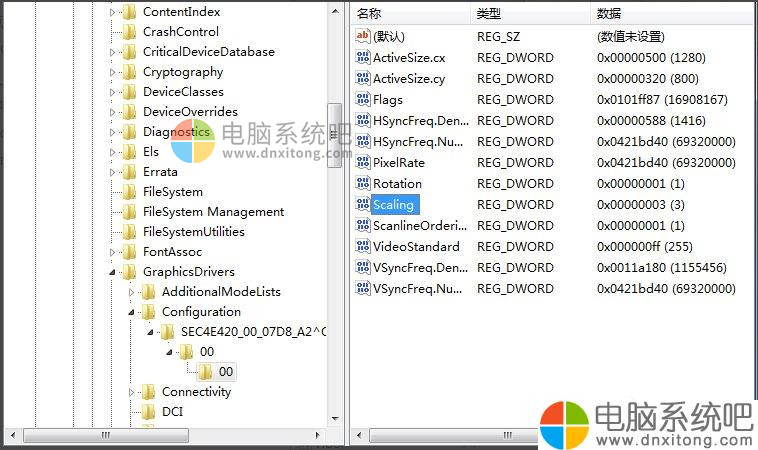The image size is (758, 450).
Task: Click the folder icon of Cryptography
Action: click(129, 72)
